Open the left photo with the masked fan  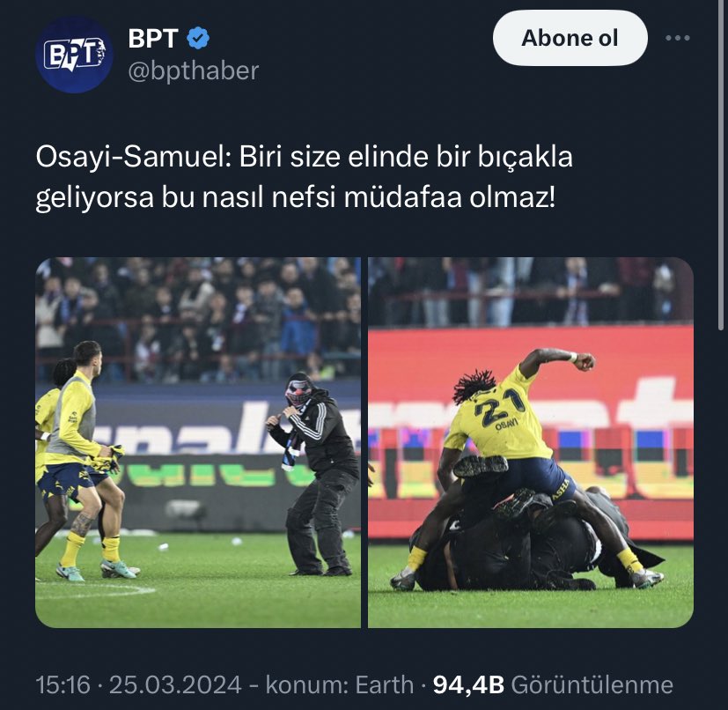(x=198, y=442)
